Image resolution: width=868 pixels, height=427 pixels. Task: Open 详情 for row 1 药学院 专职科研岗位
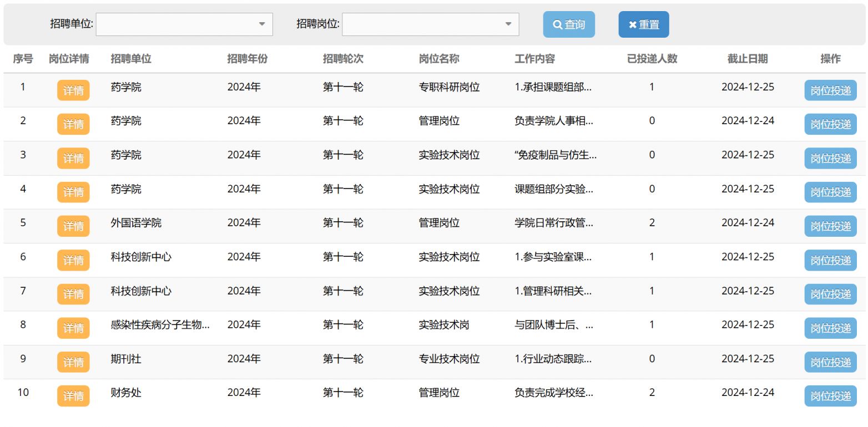73,90
